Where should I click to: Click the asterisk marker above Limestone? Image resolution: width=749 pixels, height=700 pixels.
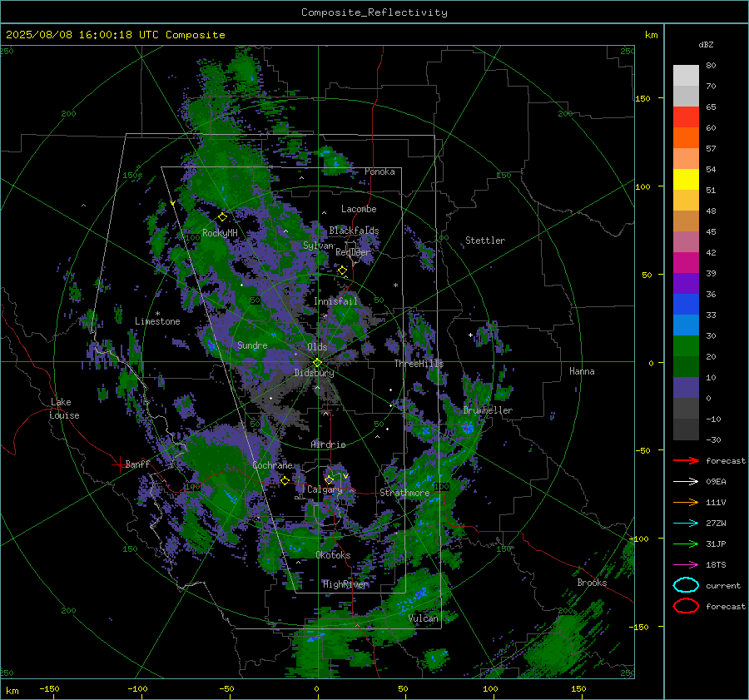157,314
